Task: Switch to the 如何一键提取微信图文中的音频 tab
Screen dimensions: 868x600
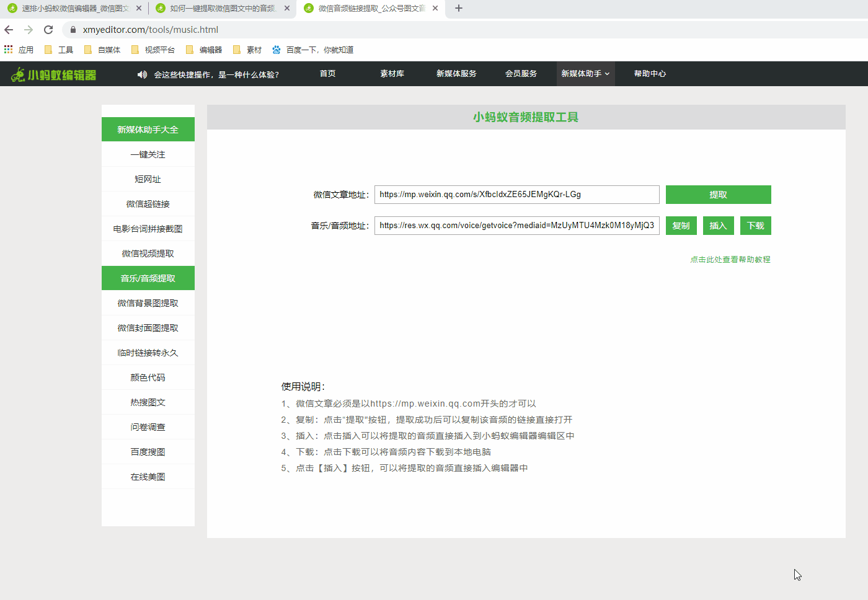Action: [222, 8]
